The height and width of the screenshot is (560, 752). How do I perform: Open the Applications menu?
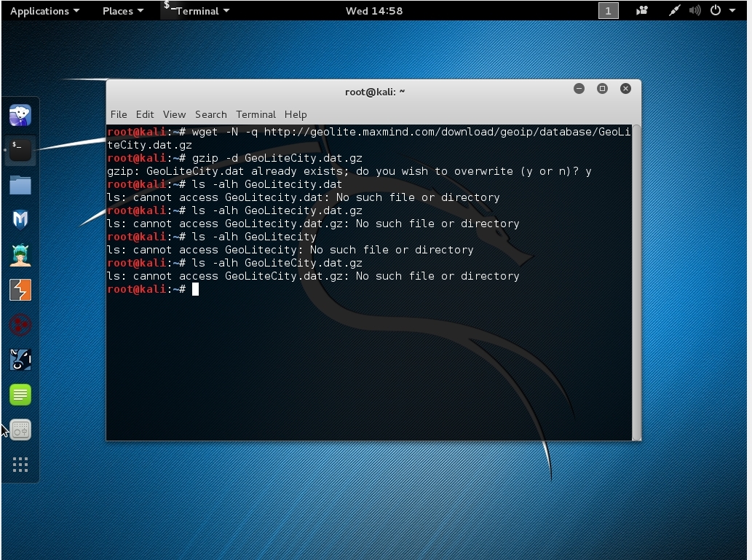click(x=44, y=10)
